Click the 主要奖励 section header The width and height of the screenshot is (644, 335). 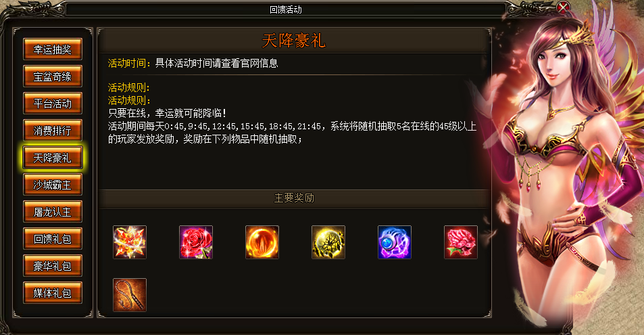pyautogui.click(x=294, y=198)
